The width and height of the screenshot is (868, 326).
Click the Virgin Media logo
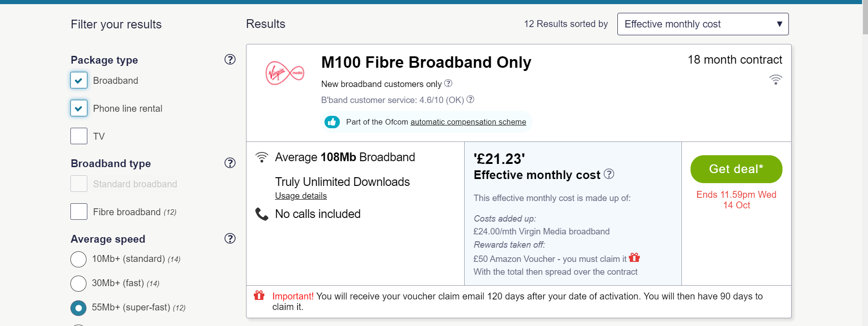tap(284, 73)
